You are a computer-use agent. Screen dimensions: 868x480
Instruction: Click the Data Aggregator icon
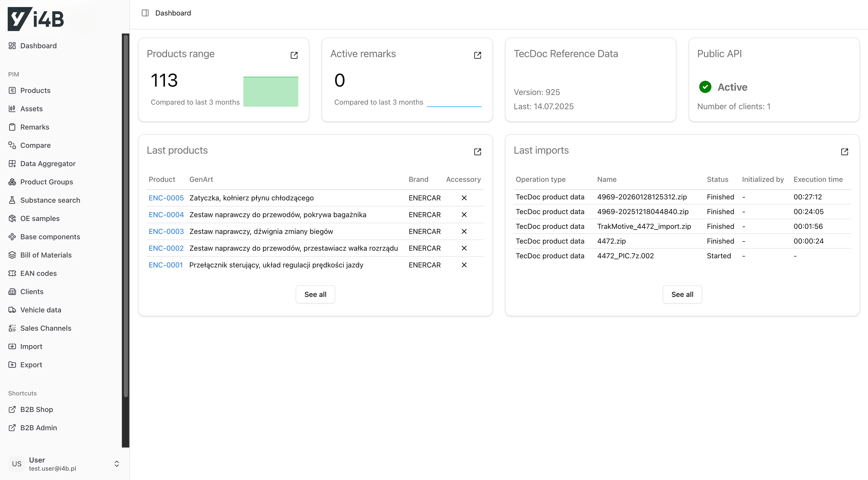pos(12,164)
